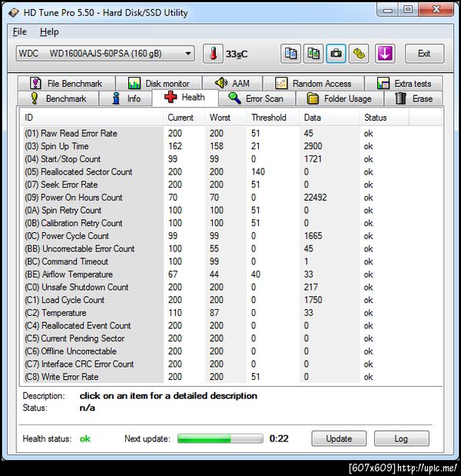Click the Data column header

pyautogui.click(x=330, y=118)
